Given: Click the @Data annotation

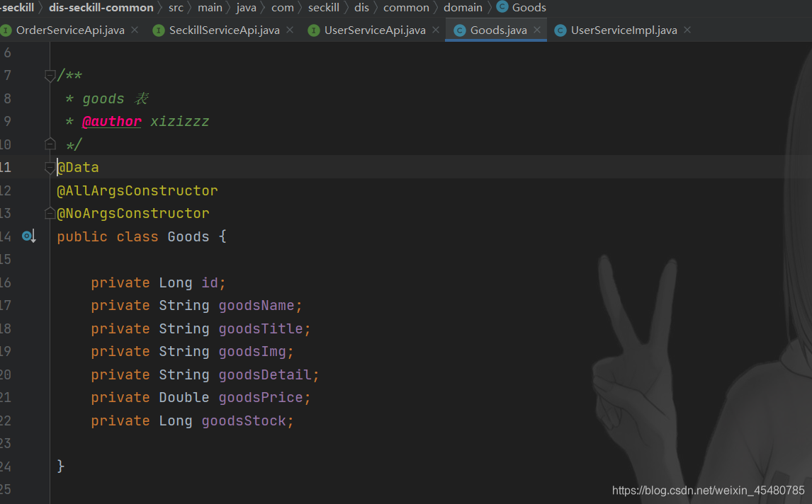Looking at the screenshot, I should click(x=78, y=168).
